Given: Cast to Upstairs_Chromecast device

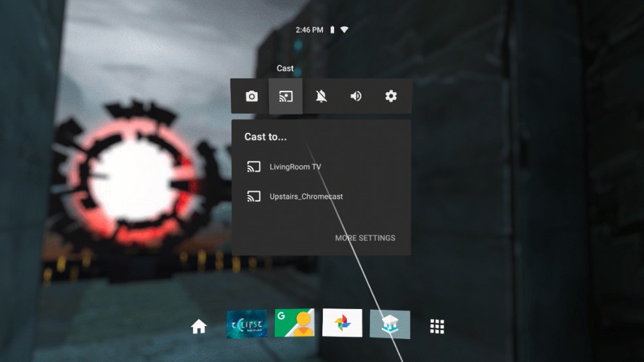Looking at the screenshot, I should point(321,196).
